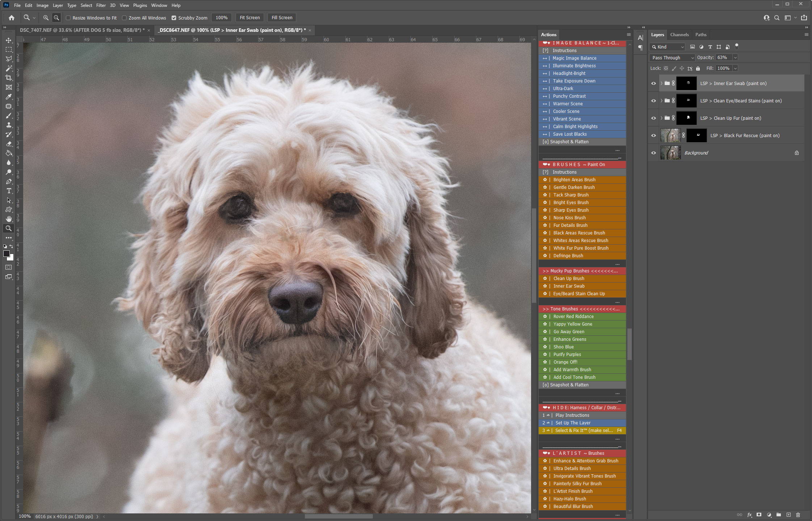Click the background color swatch
The width and height of the screenshot is (812, 521).
pyautogui.click(x=11, y=258)
